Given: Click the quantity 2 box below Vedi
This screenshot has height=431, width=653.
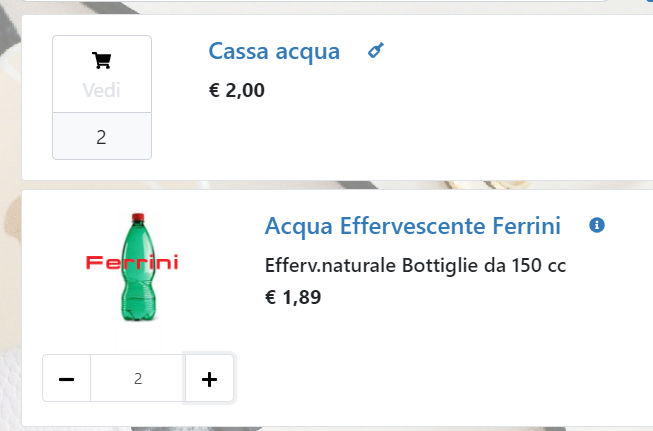Looking at the screenshot, I should (x=101, y=136).
